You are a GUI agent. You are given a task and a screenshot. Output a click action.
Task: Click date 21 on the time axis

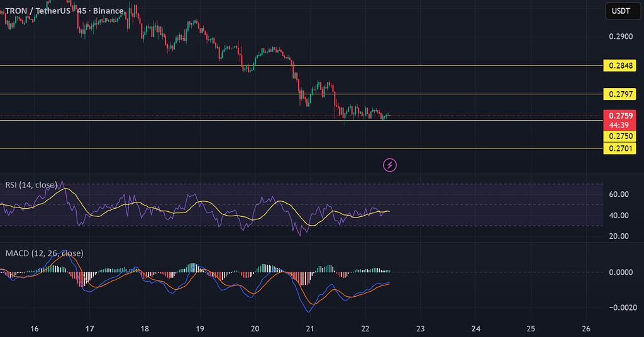pos(310,329)
